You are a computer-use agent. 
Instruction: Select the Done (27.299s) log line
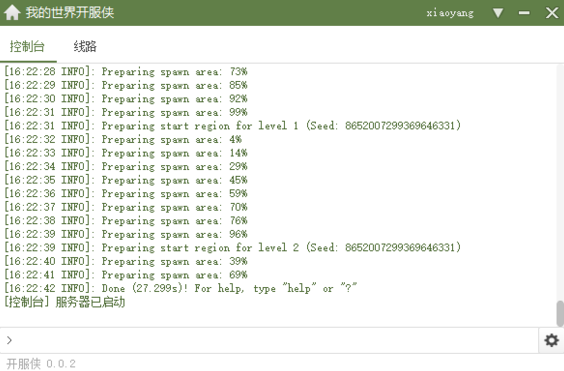tap(181, 288)
